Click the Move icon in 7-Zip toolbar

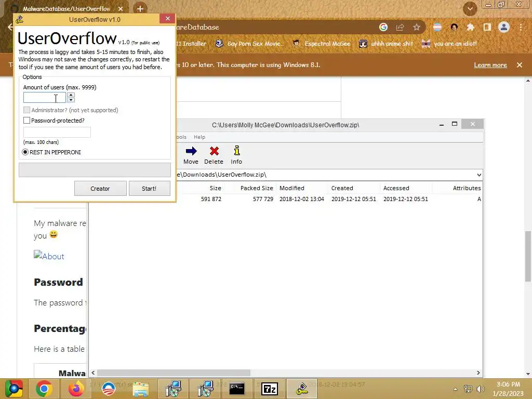tap(191, 151)
